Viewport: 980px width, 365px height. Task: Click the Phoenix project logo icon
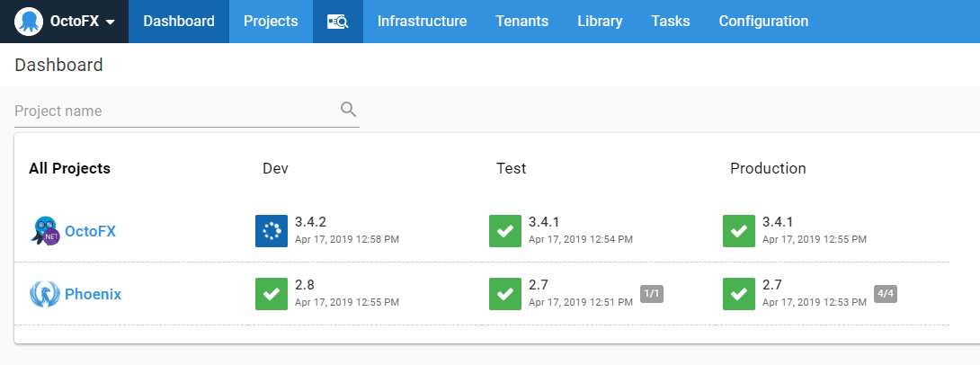click(45, 294)
